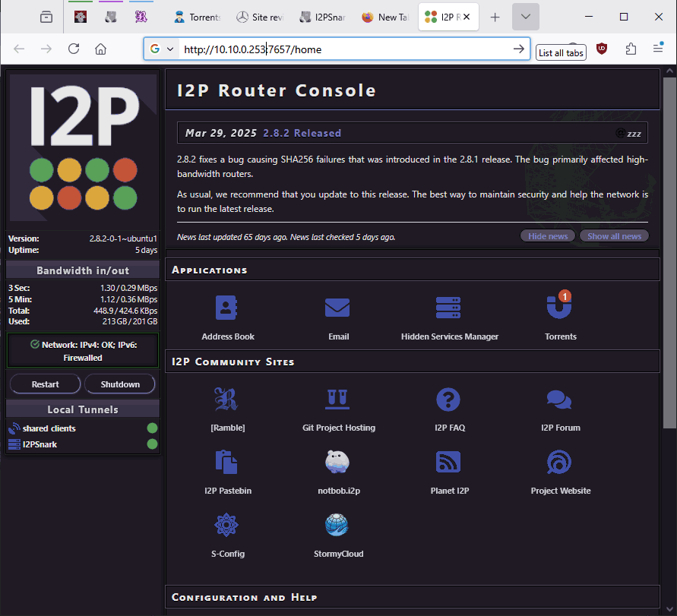Screen dimensions: 677x616
Task: Open the I2P Forum chat bubbles icon
Action: [559, 400]
